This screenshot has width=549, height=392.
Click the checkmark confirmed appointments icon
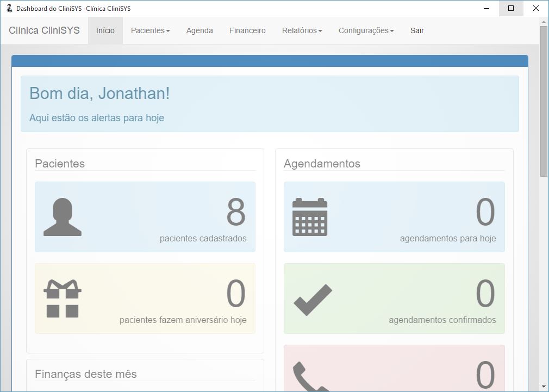coord(313,300)
